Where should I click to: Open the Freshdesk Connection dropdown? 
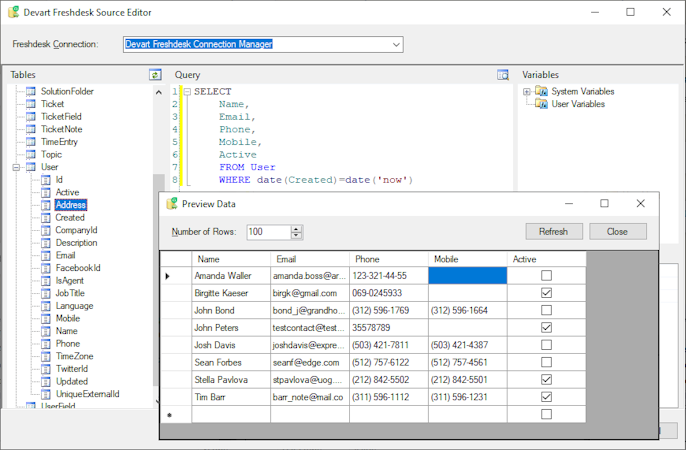[396, 45]
